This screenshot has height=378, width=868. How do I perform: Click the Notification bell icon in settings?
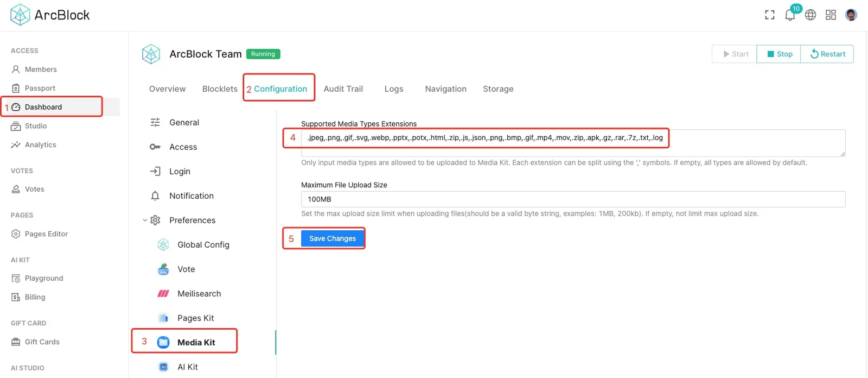click(155, 196)
